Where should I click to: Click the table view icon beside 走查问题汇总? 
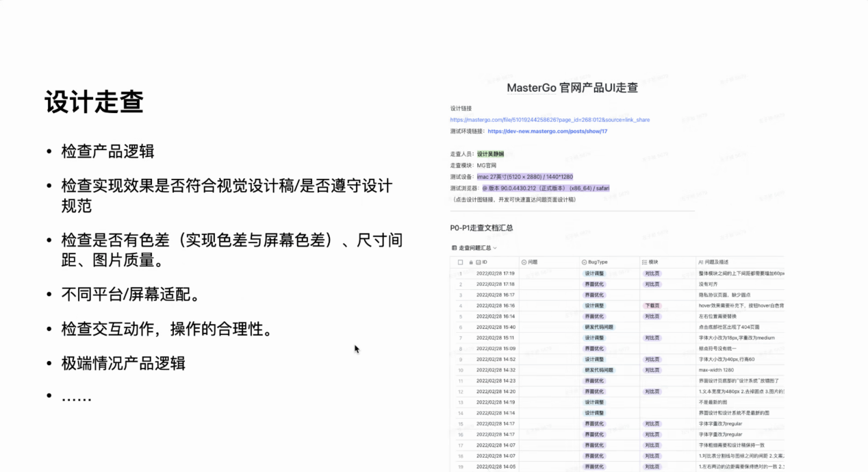454,248
